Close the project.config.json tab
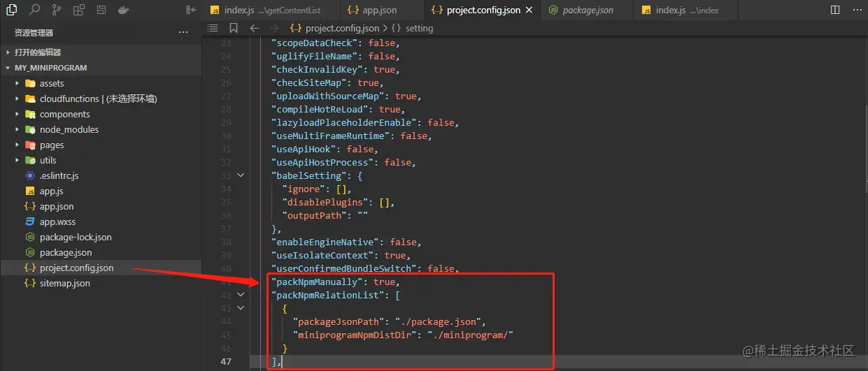The height and width of the screenshot is (371, 868). 529,10
